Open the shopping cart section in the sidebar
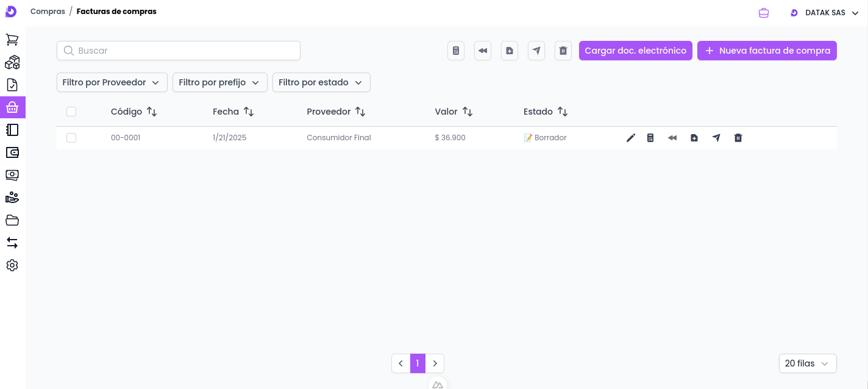This screenshot has width=868, height=389. (x=12, y=40)
